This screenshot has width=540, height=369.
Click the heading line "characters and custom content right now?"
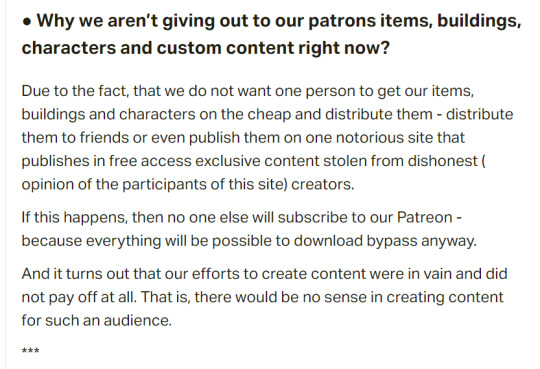tap(206, 48)
